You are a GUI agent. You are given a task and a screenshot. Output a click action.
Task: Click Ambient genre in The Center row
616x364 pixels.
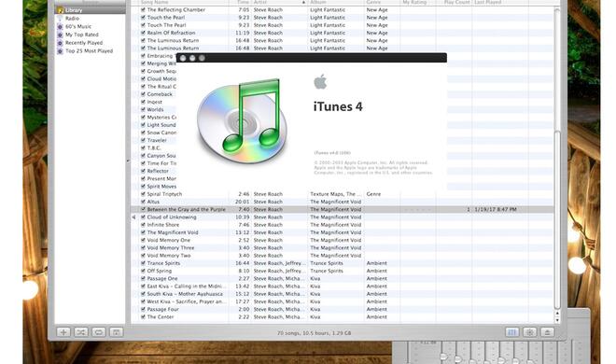(376, 317)
